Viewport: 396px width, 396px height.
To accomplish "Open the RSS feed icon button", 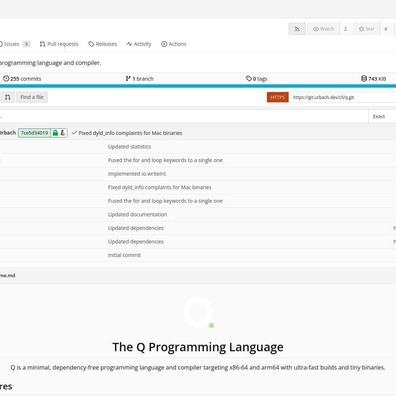I will tap(297, 29).
